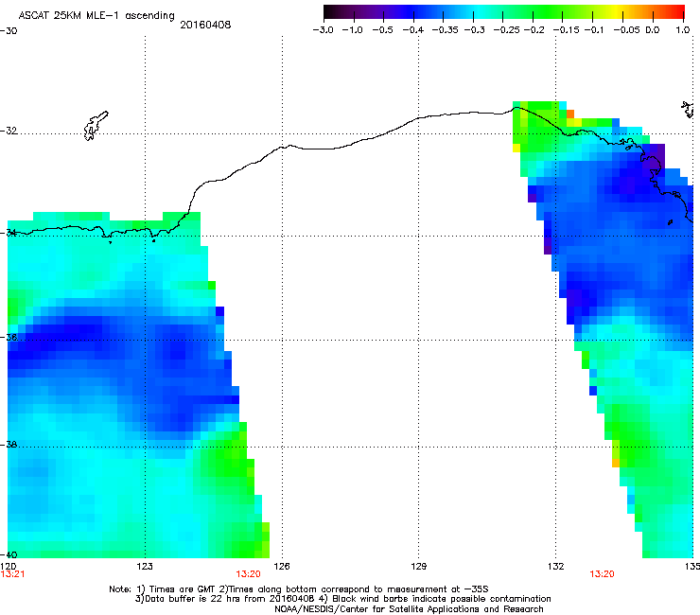Click the 'ASCAT 25KM MLE-1 ascending' title

(96, 16)
